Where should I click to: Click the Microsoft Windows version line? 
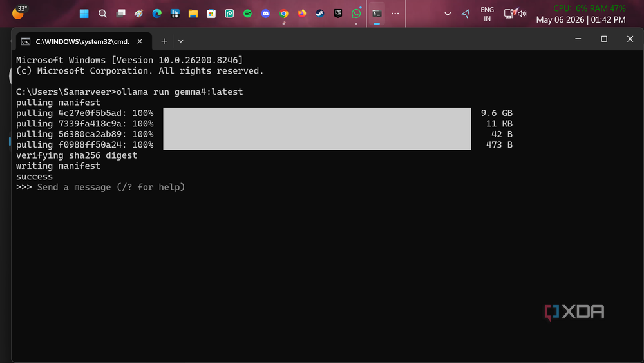(x=129, y=60)
